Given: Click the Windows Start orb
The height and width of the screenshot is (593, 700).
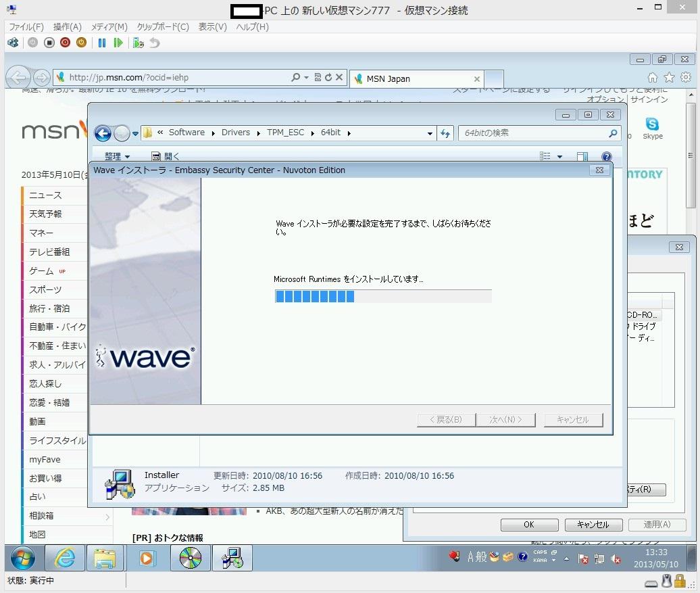Looking at the screenshot, I should click(23, 558).
